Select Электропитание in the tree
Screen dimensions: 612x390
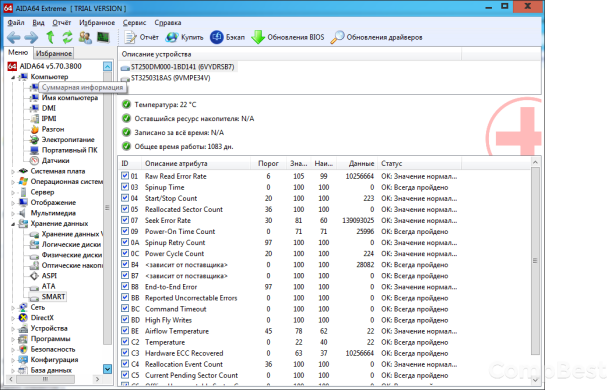(68, 140)
